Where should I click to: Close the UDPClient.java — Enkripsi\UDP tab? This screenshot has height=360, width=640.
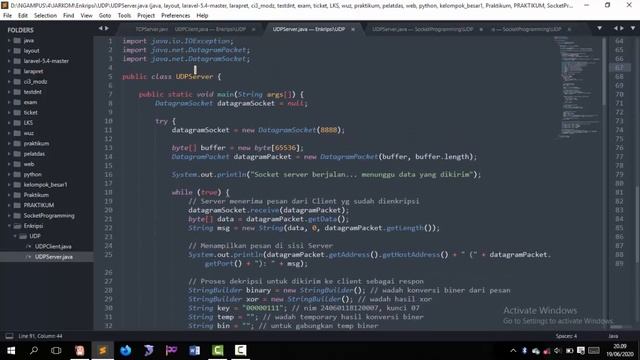point(253,29)
